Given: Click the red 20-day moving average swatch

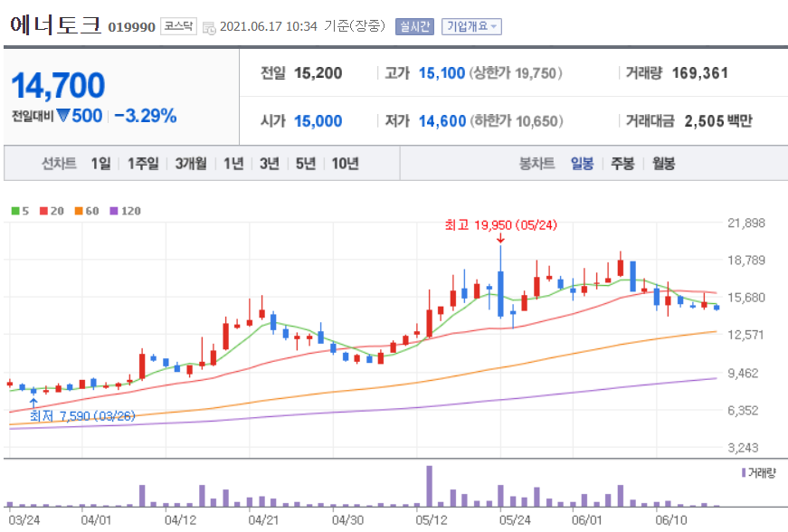Looking at the screenshot, I should pyautogui.click(x=43, y=211).
